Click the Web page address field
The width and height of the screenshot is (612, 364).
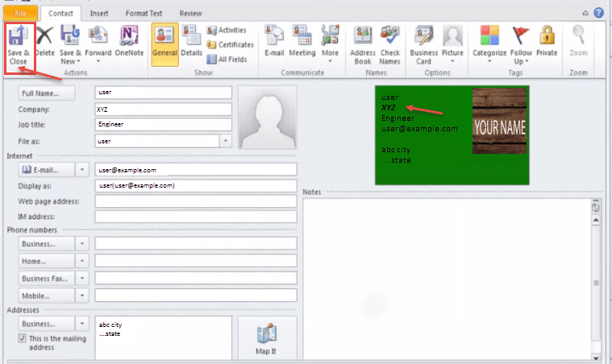pyautogui.click(x=196, y=201)
